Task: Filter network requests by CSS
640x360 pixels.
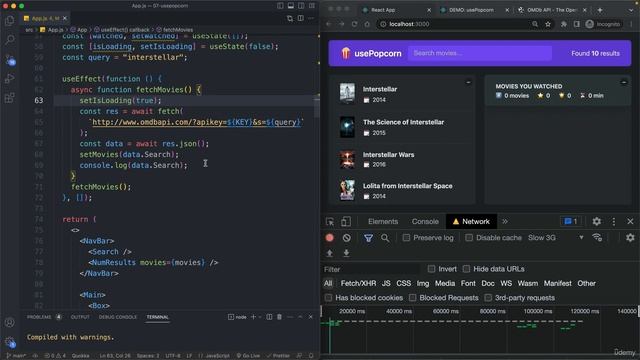Action: click(x=404, y=283)
